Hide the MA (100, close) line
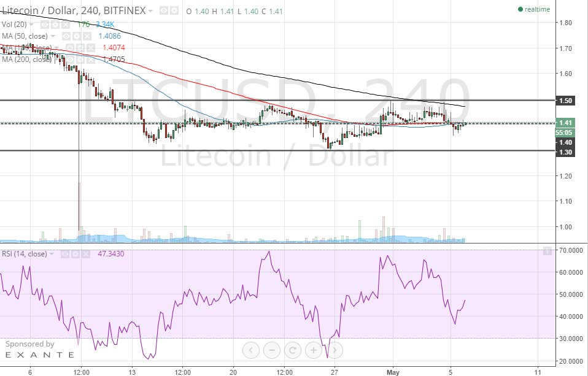Viewport: 588px width, 376px height. click(x=70, y=48)
